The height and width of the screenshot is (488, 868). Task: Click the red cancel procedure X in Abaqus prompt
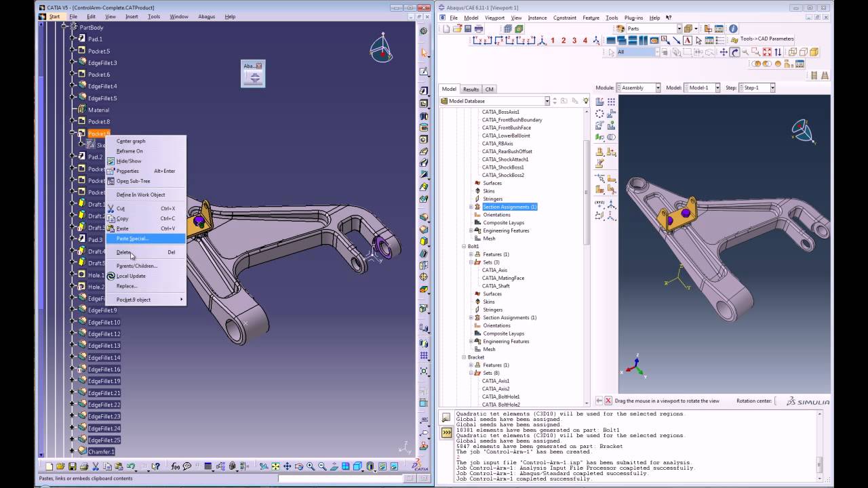click(608, 401)
